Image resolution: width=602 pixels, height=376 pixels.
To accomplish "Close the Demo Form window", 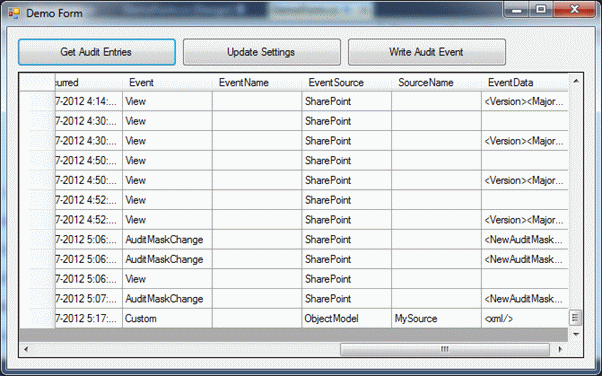I will tap(574, 10).
